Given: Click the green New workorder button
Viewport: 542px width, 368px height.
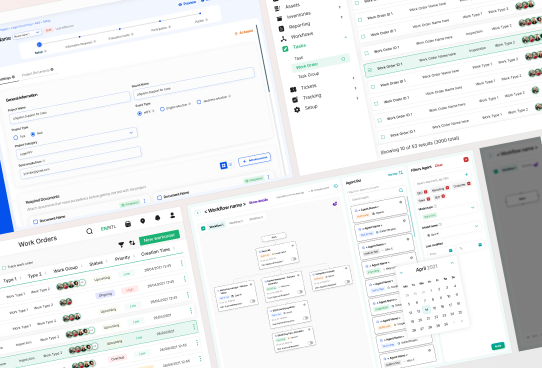Looking at the screenshot, I should [160, 237].
